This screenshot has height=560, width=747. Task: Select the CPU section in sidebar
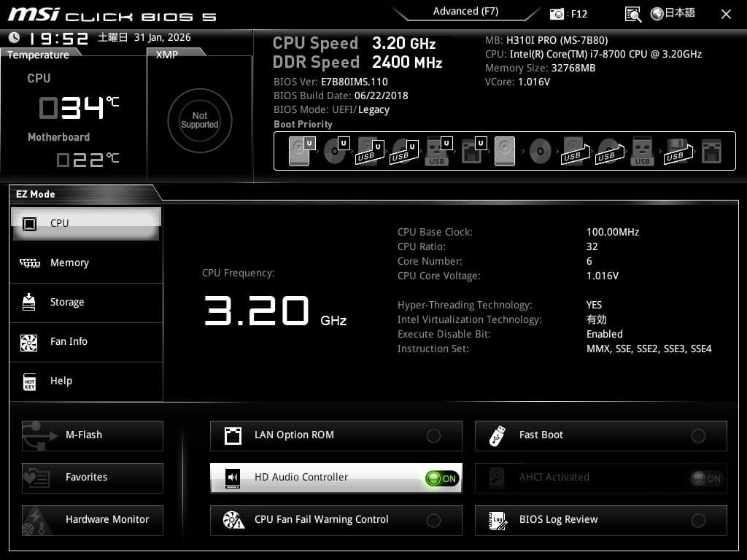[86, 223]
